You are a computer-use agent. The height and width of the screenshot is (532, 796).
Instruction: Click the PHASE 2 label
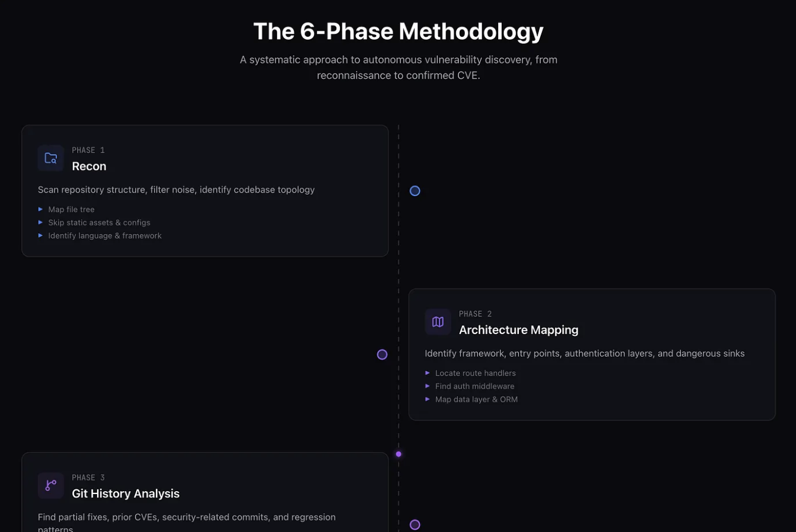coord(475,313)
